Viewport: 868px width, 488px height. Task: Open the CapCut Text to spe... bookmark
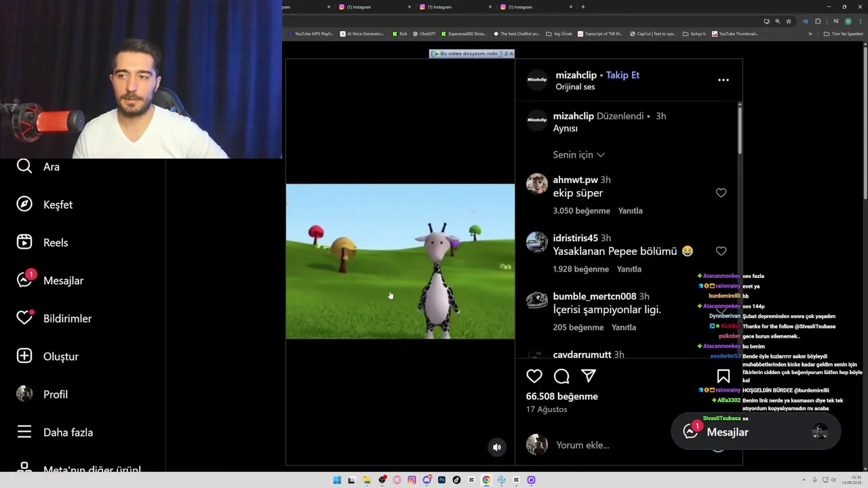652,33
